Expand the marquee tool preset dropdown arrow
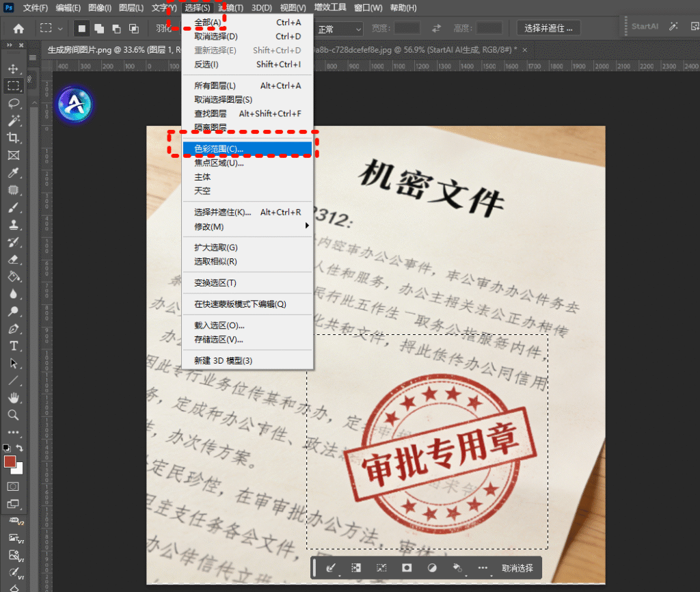Screen dimensions: 700x592 (61, 29)
